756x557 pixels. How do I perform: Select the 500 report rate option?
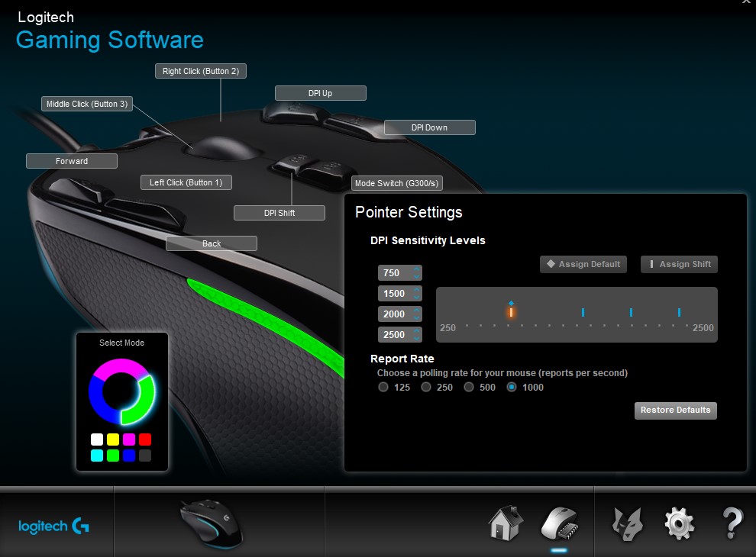[469, 388]
